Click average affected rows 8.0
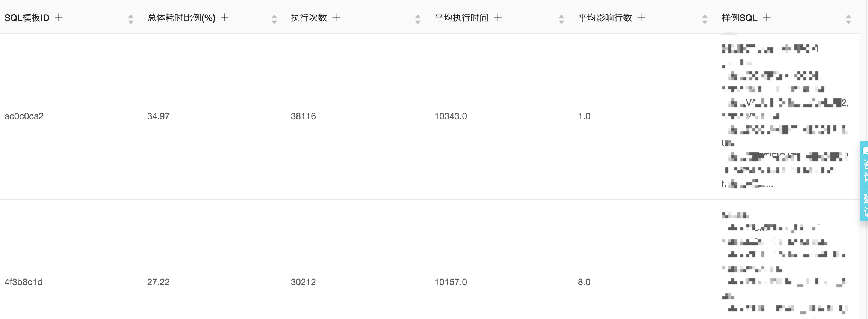Screen dimensions: 868x319 [584, 282]
